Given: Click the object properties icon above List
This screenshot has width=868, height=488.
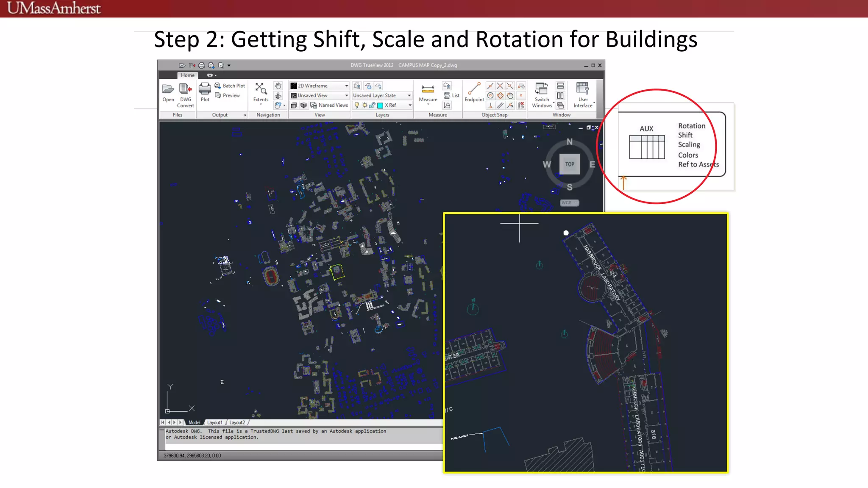Looking at the screenshot, I should (447, 86).
